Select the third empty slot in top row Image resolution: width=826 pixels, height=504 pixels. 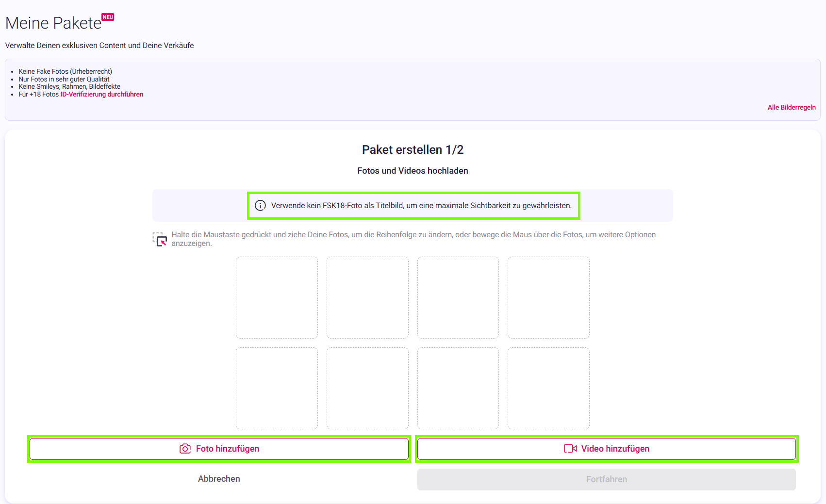click(x=458, y=298)
